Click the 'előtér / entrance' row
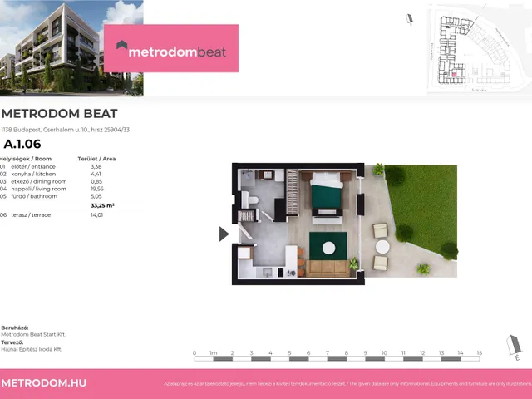Image resolution: width=532 pixels, height=399 pixels. [51, 166]
